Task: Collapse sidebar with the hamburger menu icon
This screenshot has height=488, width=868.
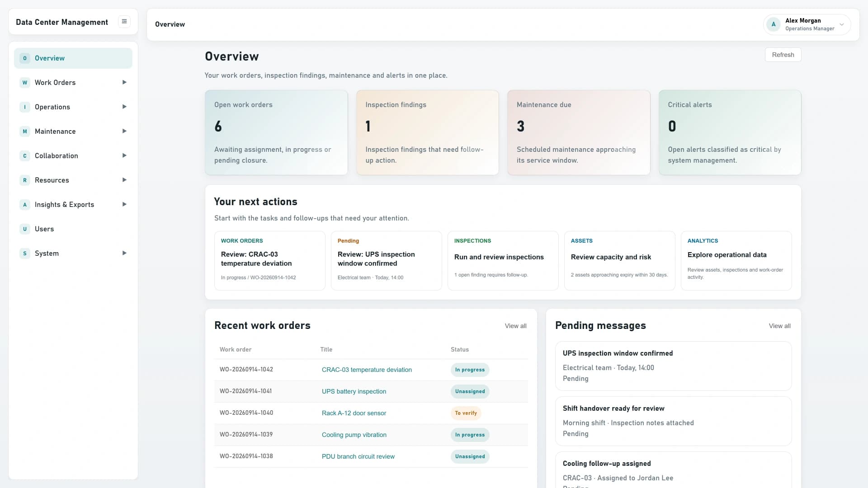Action: point(124,22)
